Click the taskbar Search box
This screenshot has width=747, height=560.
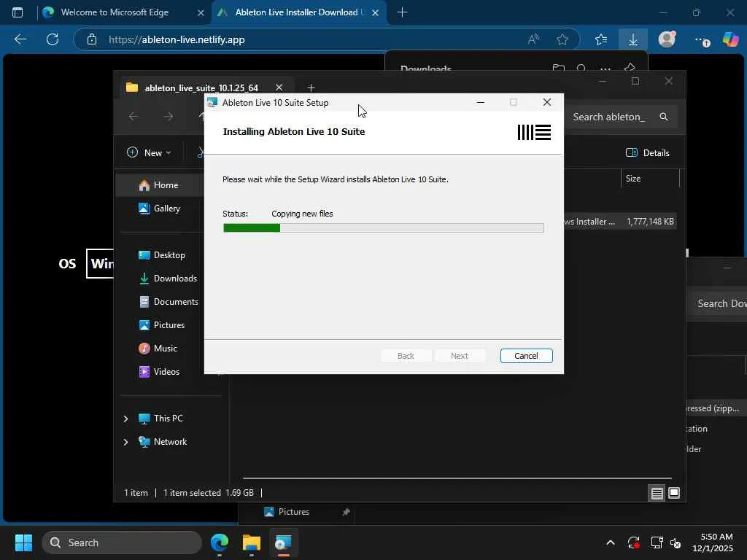point(122,542)
